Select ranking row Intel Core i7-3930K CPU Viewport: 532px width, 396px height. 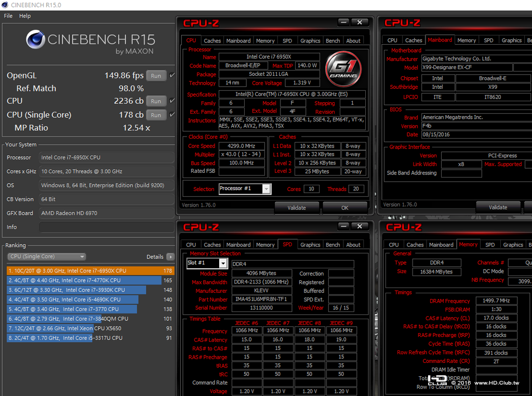point(90,290)
